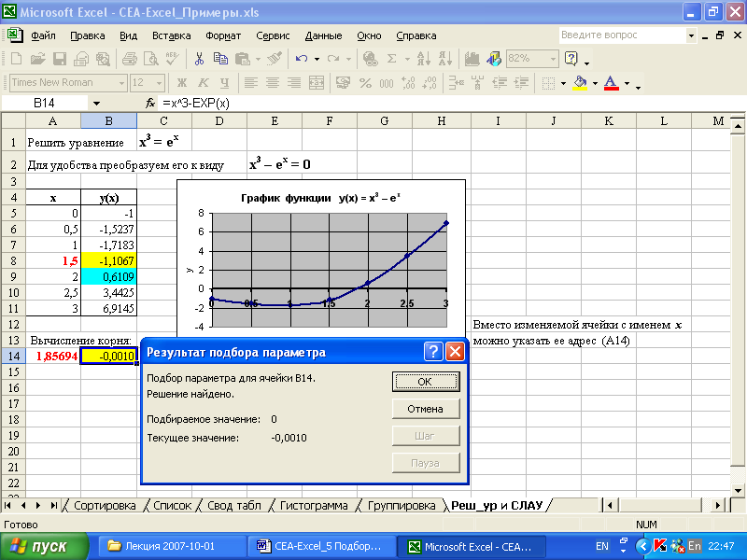747x560 pixels.
Task: Toggle Underline (Ч) formatting
Action: point(225,83)
